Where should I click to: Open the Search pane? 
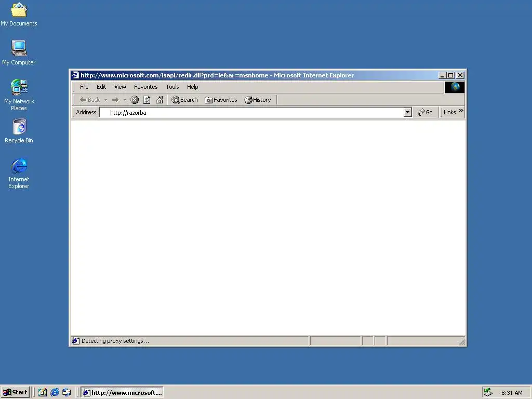184,100
